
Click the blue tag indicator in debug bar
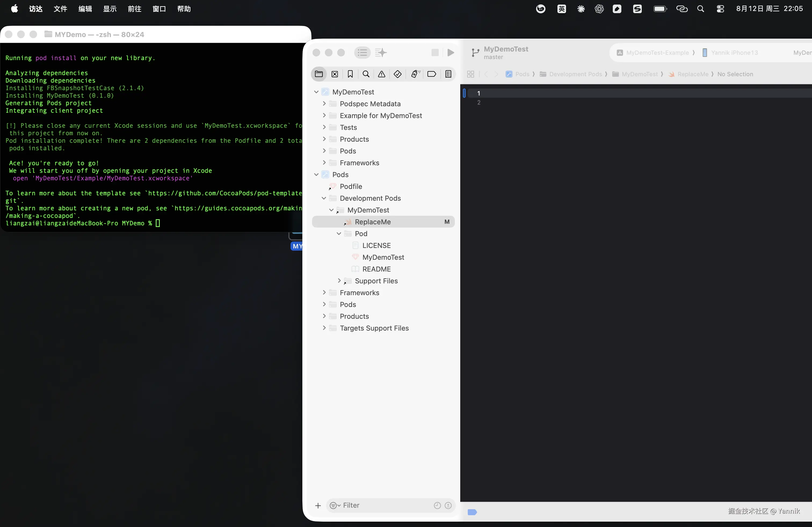pos(472,512)
